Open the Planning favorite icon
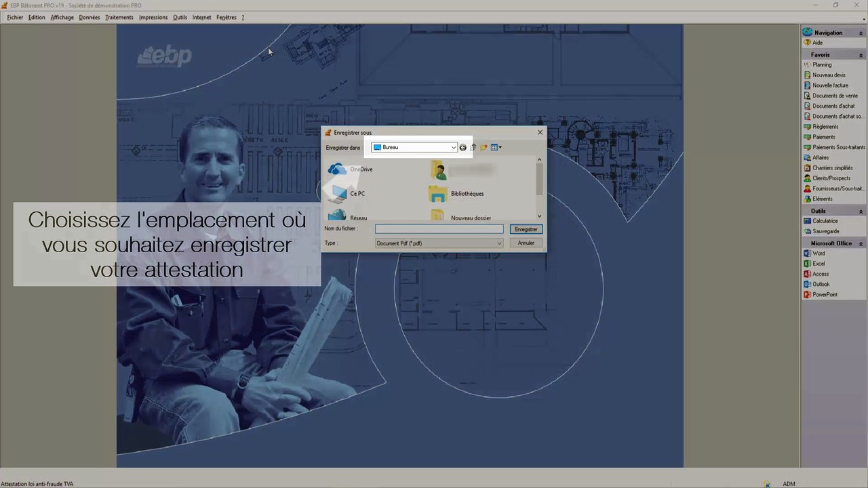Viewport: 868px width, 488px height. click(x=807, y=65)
